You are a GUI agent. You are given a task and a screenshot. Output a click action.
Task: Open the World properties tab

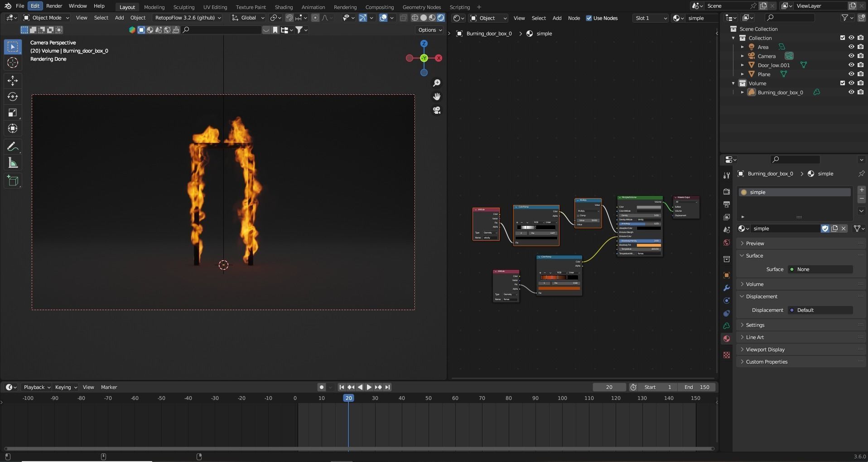[x=727, y=243]
